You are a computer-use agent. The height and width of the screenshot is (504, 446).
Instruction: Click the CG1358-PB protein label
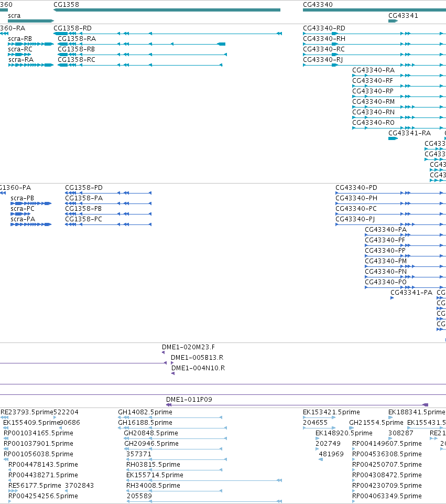[x=83, y=209]
